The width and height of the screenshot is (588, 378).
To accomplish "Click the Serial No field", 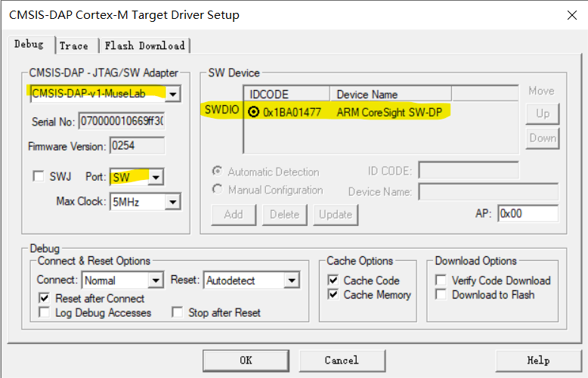I will click(x=122, y=122).
